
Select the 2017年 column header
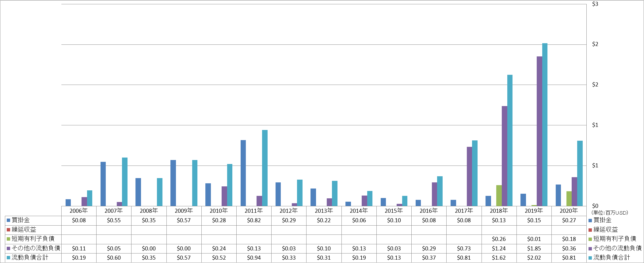pyautogui.click(x=464, y=211)
